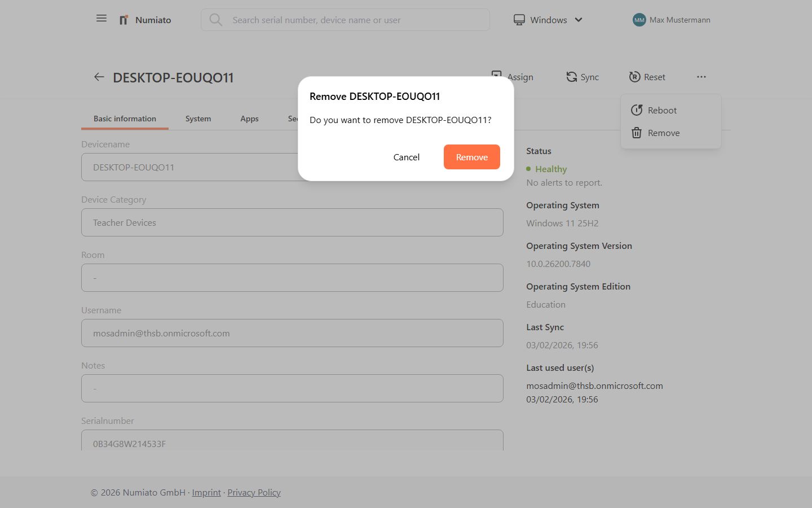This screenshot has width=812, height=508.
Task: Open the Max Mustermann account menu
Action: [671, 20]
